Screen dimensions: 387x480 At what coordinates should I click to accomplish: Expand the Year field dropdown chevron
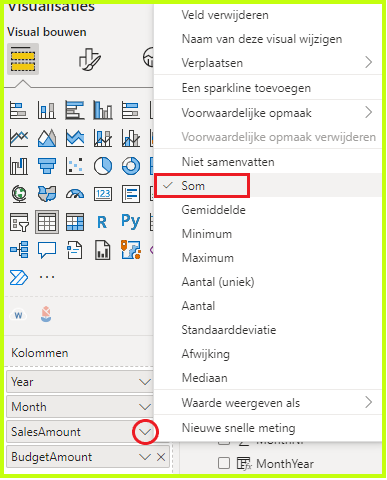tap(145, 382)
